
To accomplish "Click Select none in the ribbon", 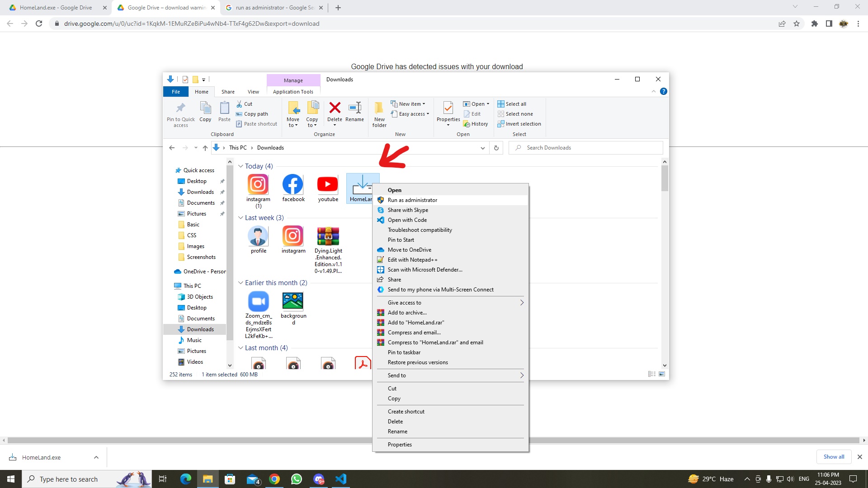I will [515, 114].
